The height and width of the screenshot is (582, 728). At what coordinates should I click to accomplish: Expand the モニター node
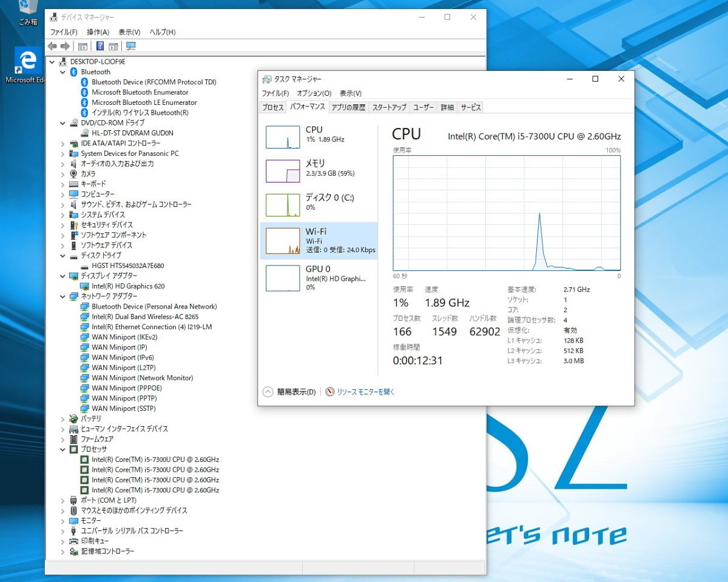(62, 520)
